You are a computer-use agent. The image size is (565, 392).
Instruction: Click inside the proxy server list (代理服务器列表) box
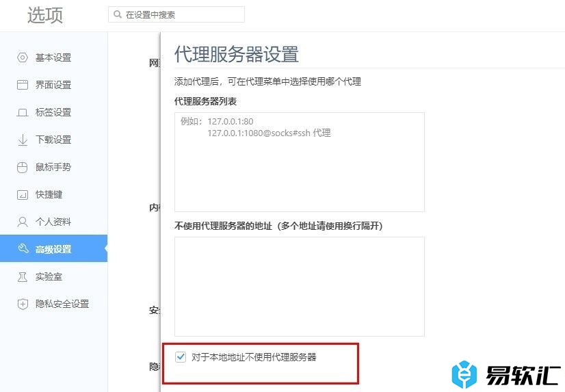[x=299, y=171]
